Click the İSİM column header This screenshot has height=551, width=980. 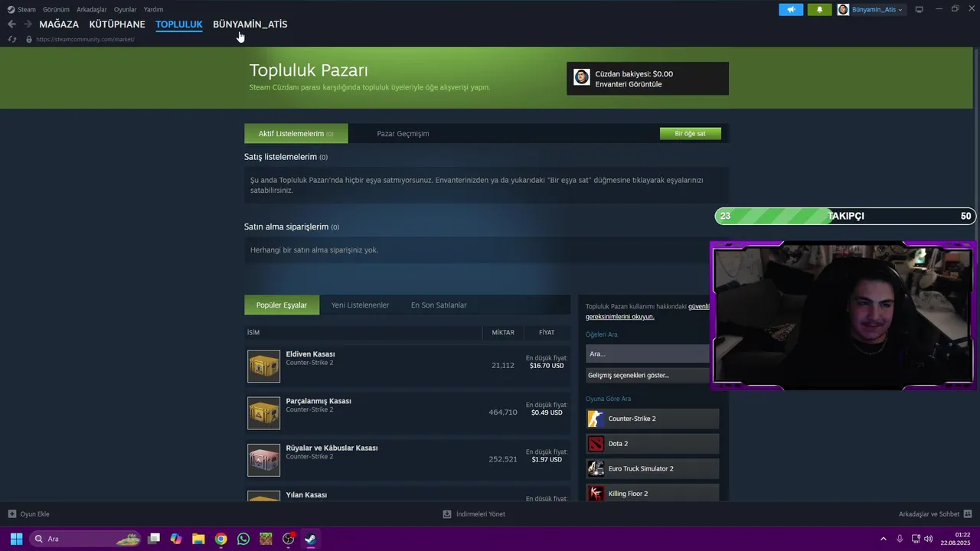coord(253,332)
